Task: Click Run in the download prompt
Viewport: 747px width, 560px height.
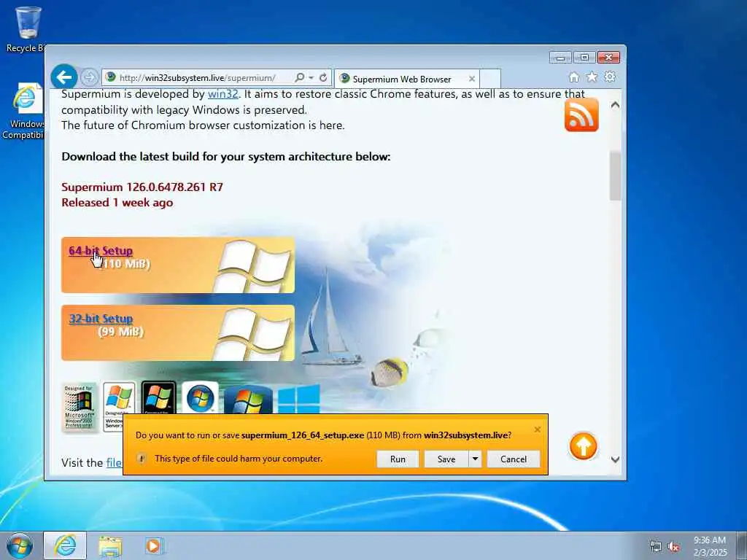Action: pos(398,459)
